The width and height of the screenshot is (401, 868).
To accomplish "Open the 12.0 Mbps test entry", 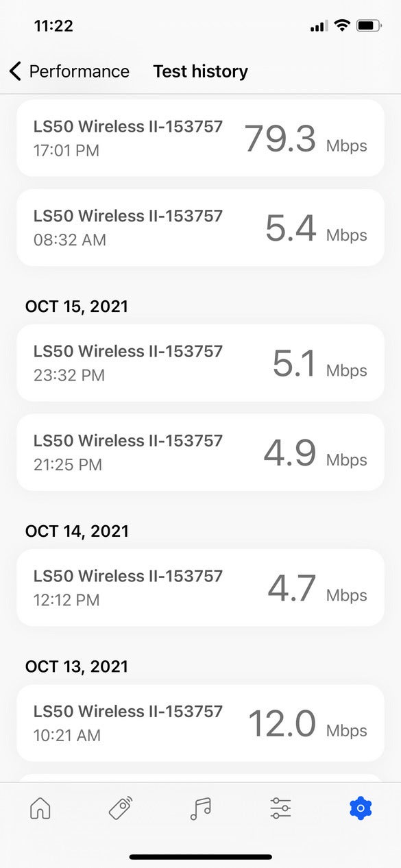I will (200, 723).
